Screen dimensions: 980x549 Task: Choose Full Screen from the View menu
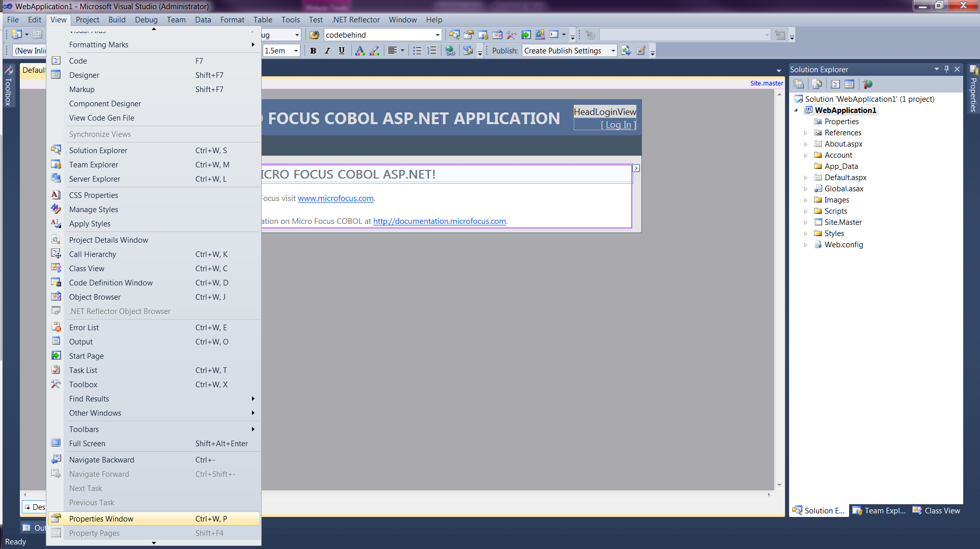tap(154, 444)
